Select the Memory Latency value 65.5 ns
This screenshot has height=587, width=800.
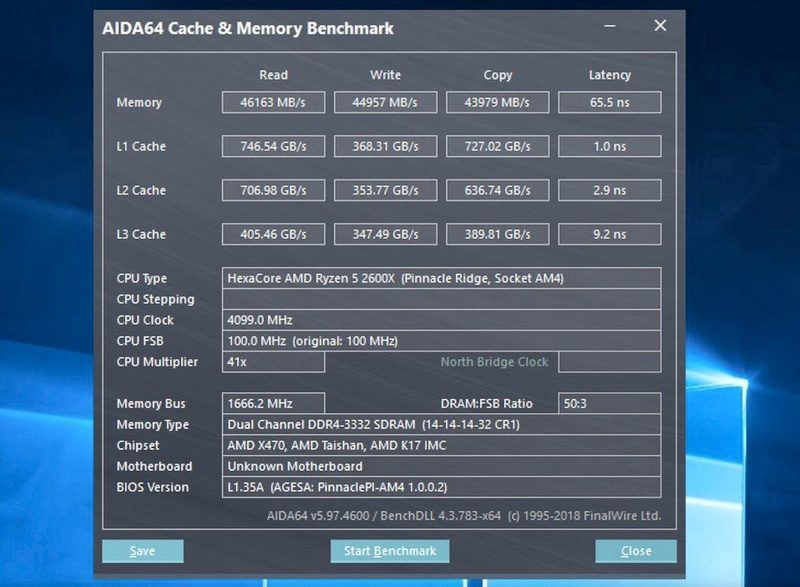[x=610, y=103]
